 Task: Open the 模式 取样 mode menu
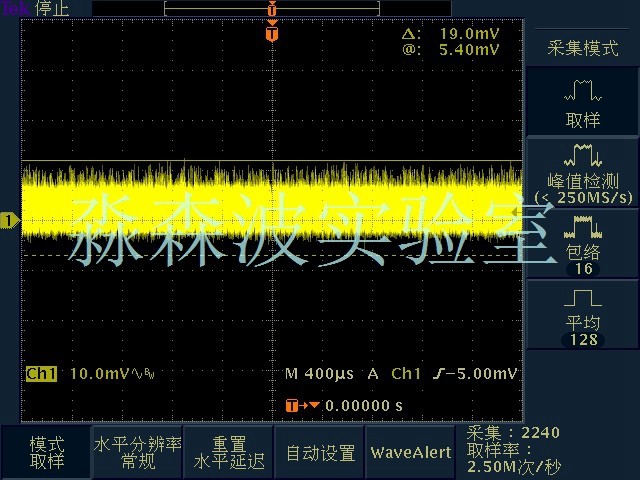pos(47,452)
